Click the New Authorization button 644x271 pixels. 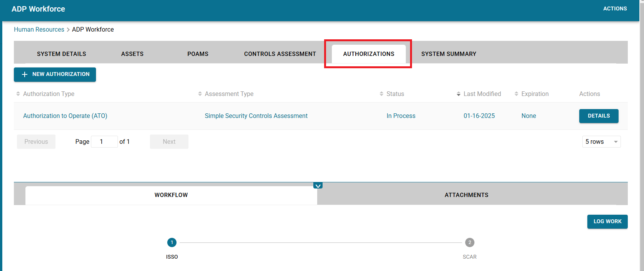(x=55, y=74)
